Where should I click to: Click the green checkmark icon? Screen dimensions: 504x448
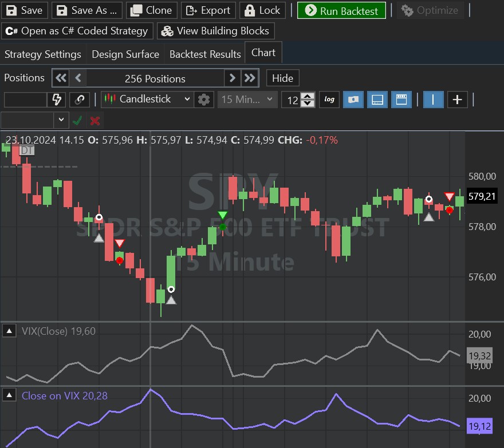pyautogui.click(x=77, y=121)
